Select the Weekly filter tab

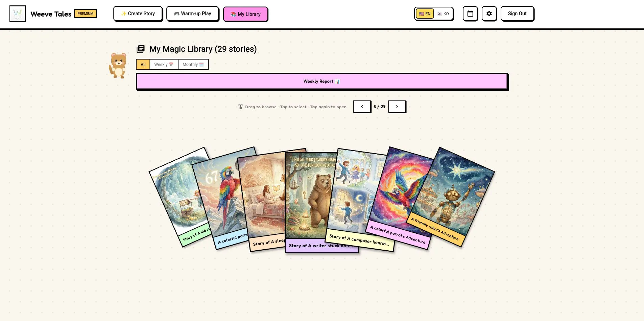tap(164, 65)
